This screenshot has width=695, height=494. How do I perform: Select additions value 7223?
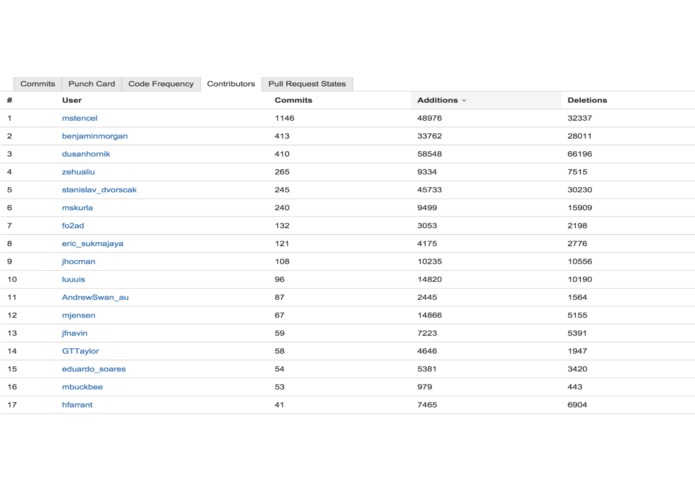(427, 333)
